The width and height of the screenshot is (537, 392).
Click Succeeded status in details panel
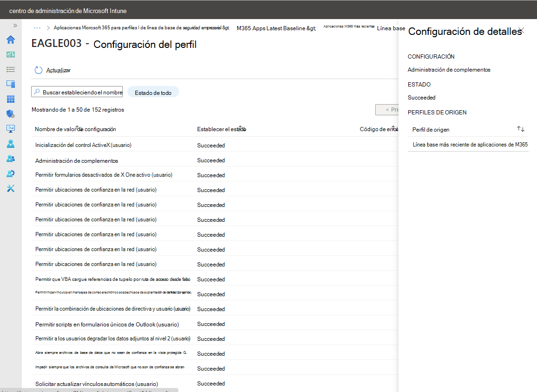(x=422, y=98)
